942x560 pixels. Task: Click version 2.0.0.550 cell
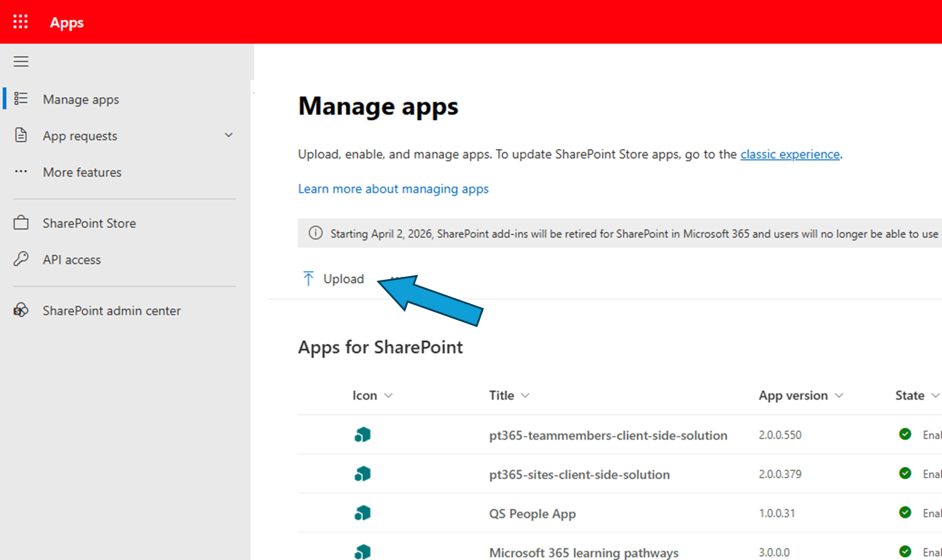tap(780, 435)
